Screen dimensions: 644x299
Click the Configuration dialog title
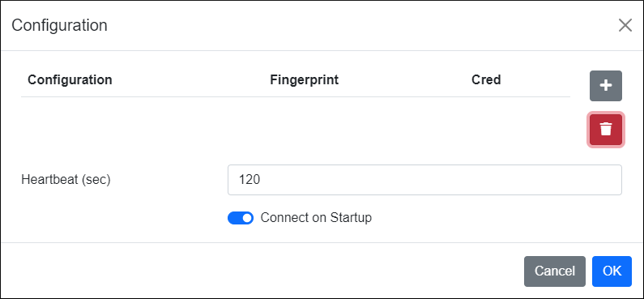click(x=60, y=25)
